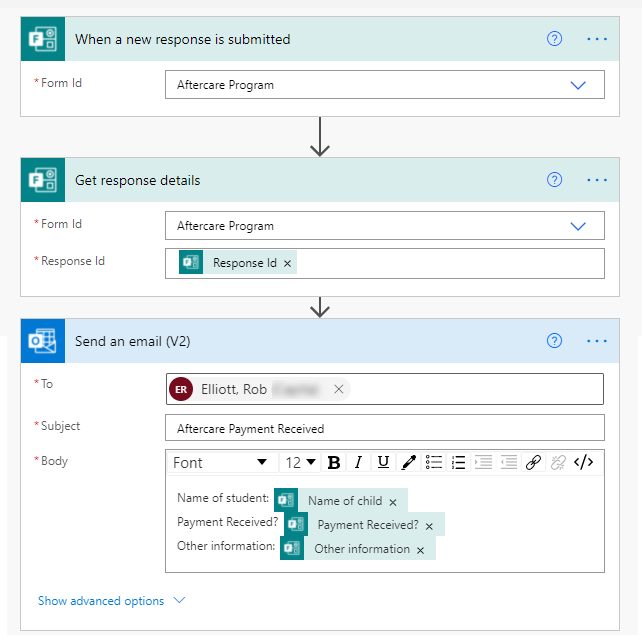642x635 pixels.
Task: Click the 'Send an email (V2)' title
Action: click(133, 341)
